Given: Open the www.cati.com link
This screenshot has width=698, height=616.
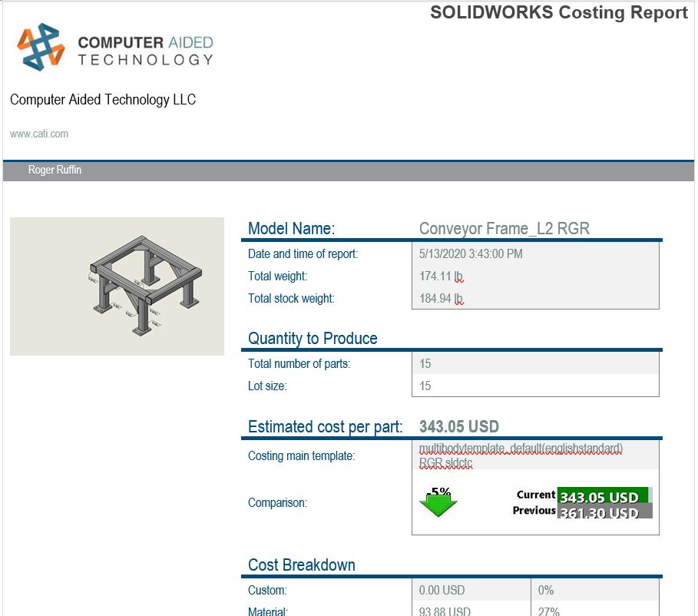Looking at the screenshot, I should [x=39, y=134].
